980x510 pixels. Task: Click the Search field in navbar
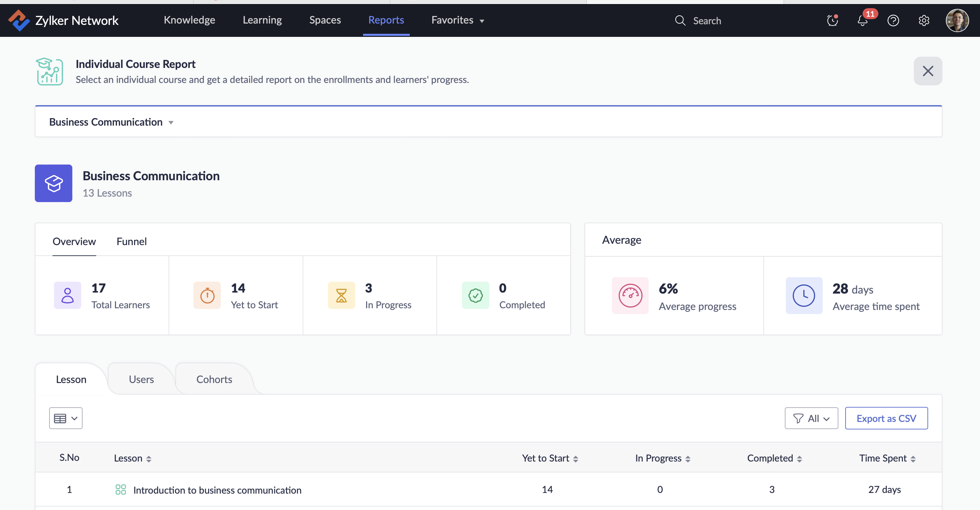point(706,20)
